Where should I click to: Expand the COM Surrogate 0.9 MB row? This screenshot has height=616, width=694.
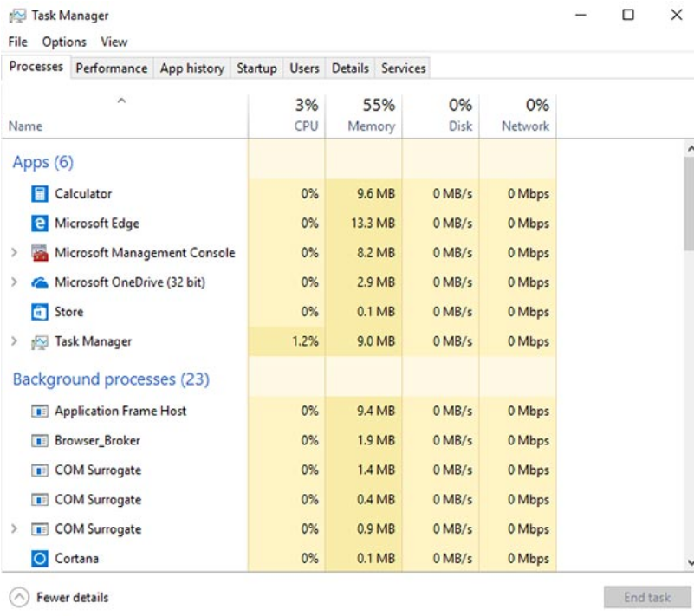14,528
